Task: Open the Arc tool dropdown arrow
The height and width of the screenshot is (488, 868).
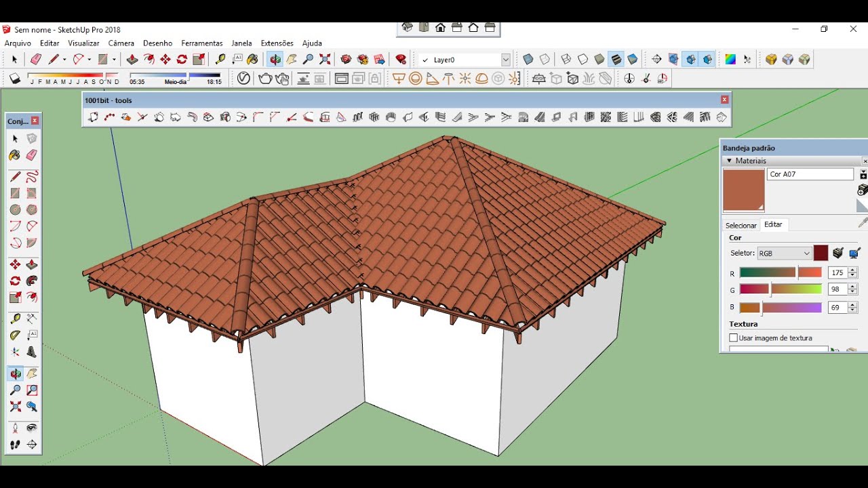Action: coord(90,60)
